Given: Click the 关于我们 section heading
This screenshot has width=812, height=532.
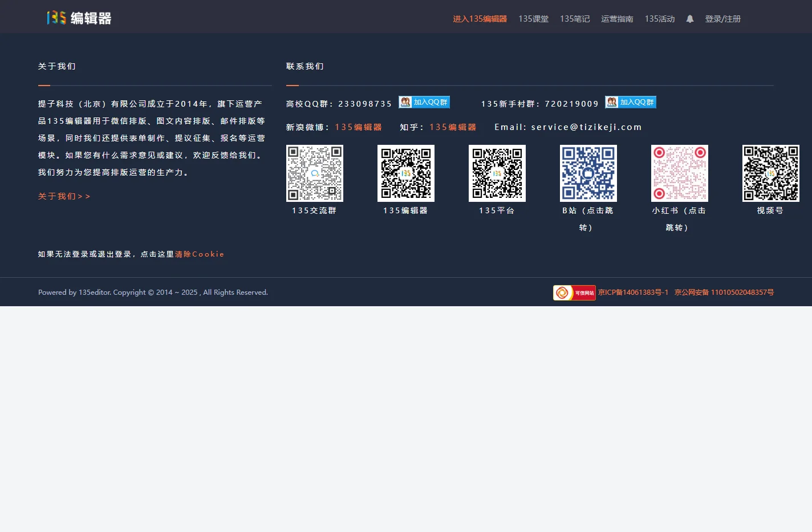Looking at the screenshot, I should [x=57, y=66].
